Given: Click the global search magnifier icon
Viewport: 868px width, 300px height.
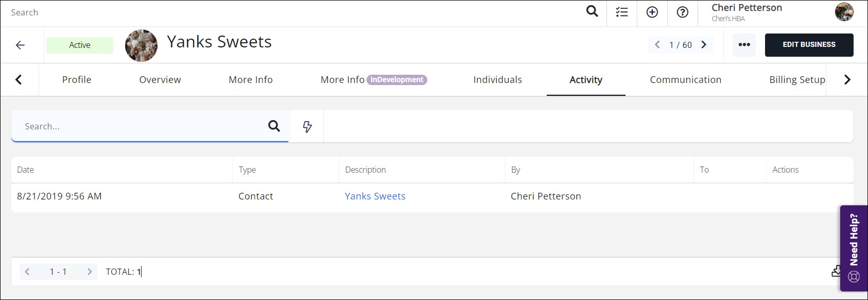Looking at the screenshot, I should coord(592,11).
